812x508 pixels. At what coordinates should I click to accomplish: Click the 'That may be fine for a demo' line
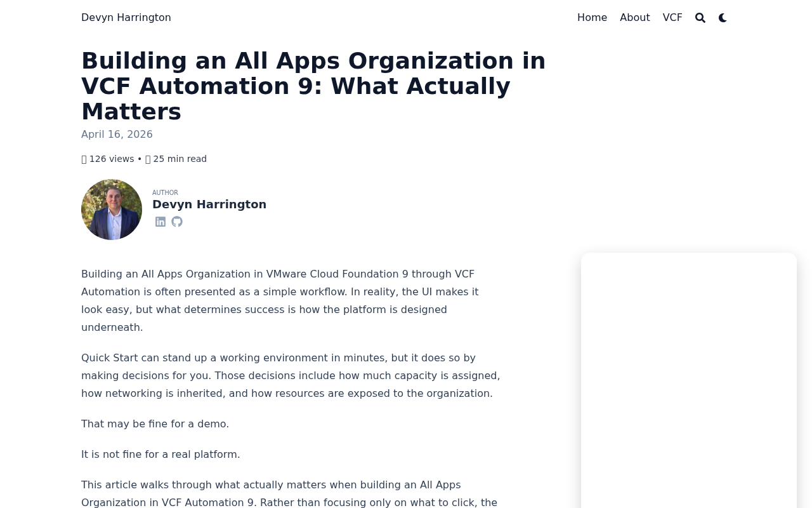(155, 424)
